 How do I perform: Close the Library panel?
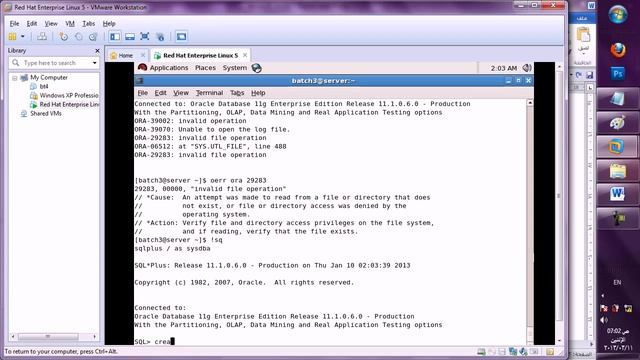coord(97,51)
